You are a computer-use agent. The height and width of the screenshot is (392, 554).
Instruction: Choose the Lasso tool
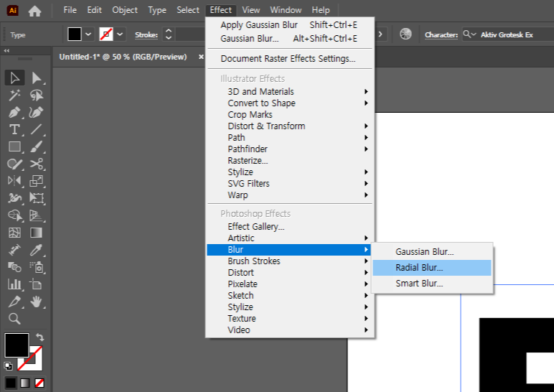pos(37,95)
